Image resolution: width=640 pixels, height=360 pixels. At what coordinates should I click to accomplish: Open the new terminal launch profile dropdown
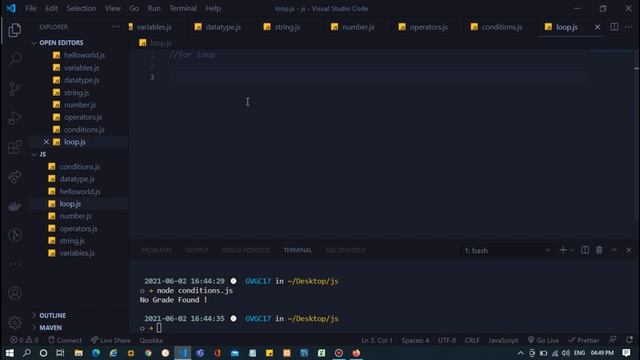tap(572, 250)
